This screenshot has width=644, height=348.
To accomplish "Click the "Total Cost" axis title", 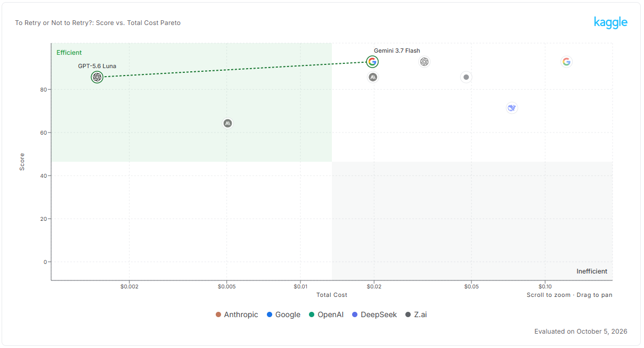I will 332,295.
